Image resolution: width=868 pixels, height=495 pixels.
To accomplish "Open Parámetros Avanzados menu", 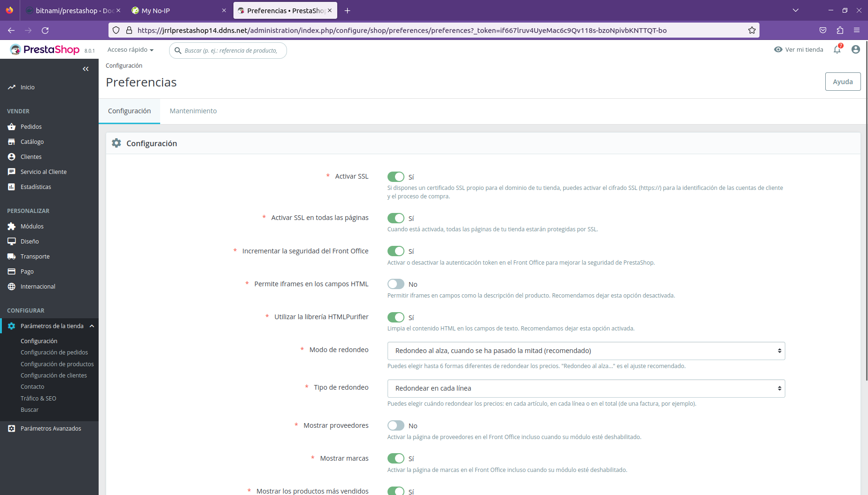I will (x=49, y=428).
